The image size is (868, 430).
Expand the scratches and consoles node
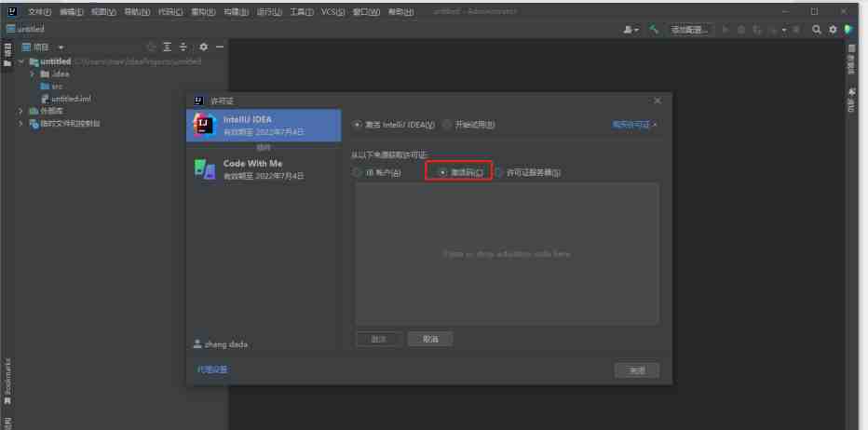tap(21, 124)
